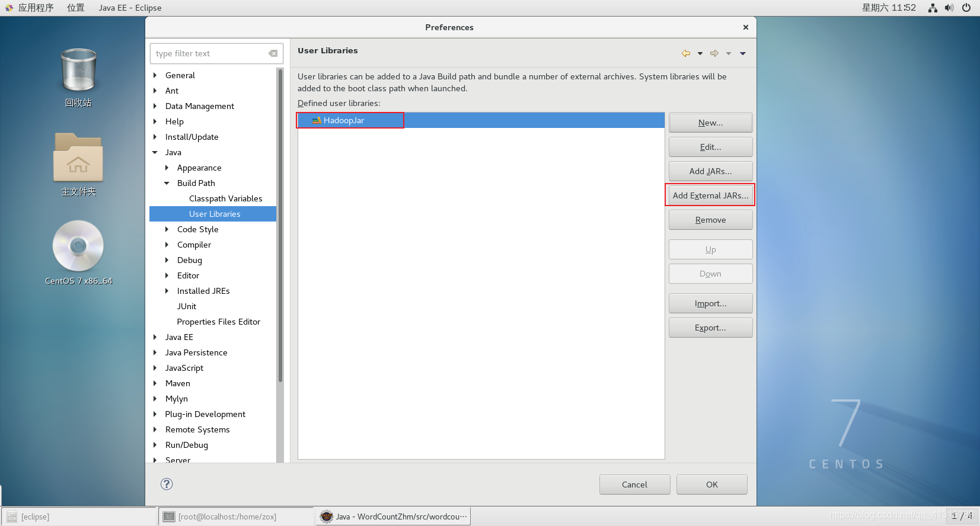Image resolution: width=980 pixels, height=526 pixels.
Task: Open the view menu triangle of User Libraries page
Action: coord(743,53)
